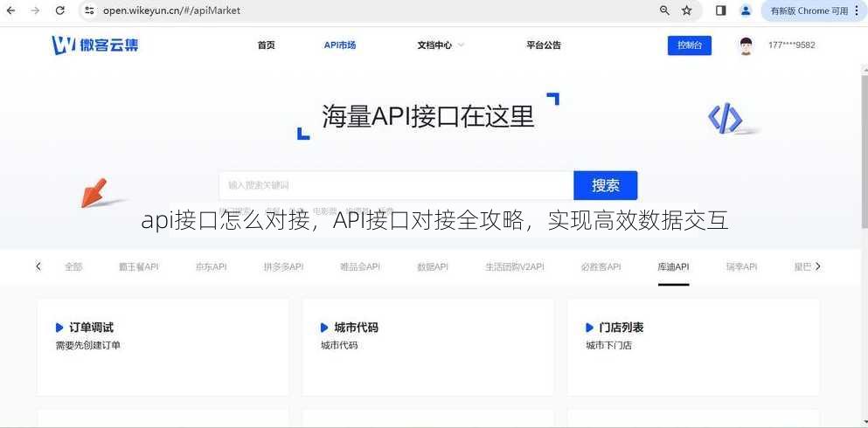The image size is (868, 428).
Task: Open the 拼多多API tab
Action: [x=283, y=266]
